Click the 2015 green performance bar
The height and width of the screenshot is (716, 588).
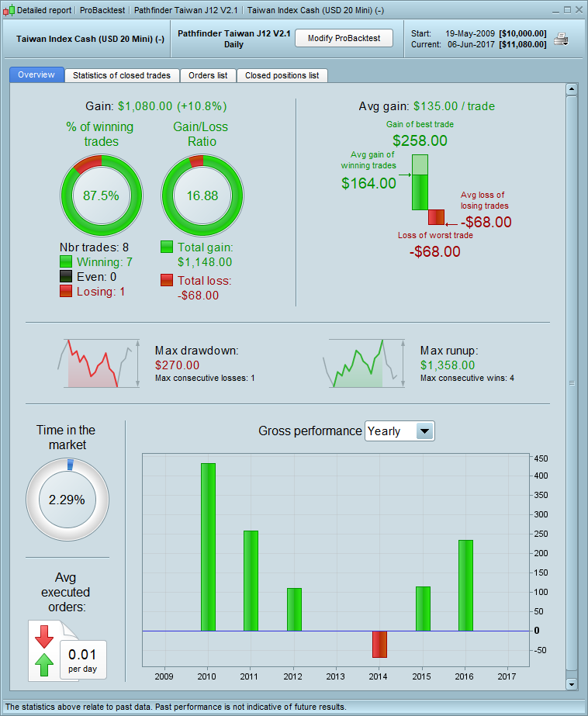423,609
